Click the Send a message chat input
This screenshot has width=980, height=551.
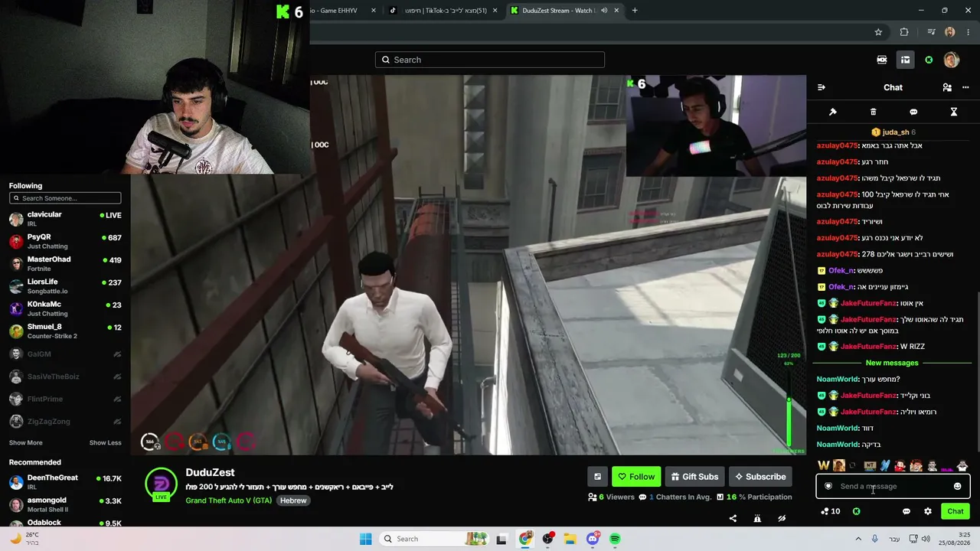point(893,486)
